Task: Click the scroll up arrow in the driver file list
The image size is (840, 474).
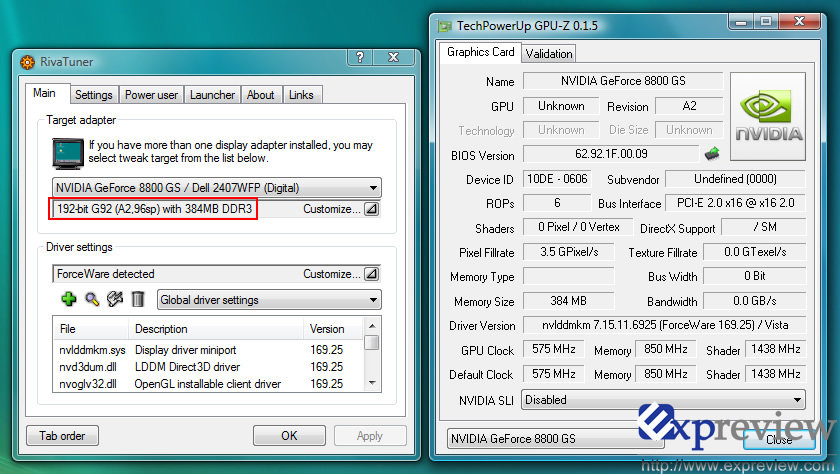Action: click(372, 326)
